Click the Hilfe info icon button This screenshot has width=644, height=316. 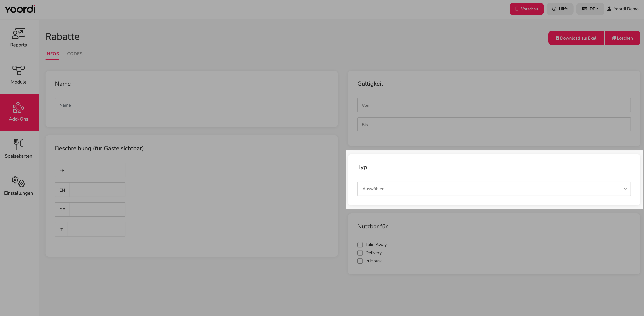pos(560,9)
